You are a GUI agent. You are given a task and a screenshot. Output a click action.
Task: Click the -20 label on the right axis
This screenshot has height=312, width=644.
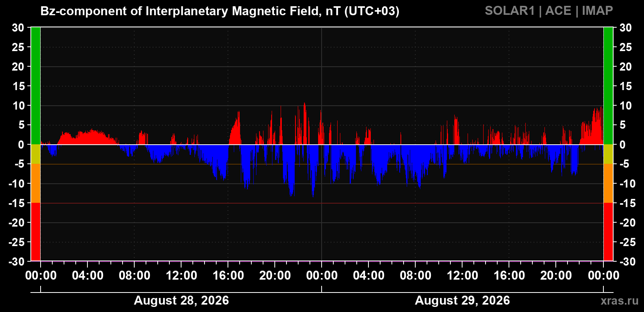coord(628,223)
